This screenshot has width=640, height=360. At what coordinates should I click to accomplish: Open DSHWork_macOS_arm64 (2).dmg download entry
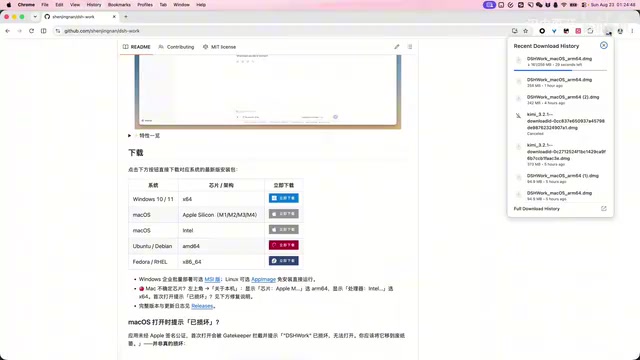(560, 100)
